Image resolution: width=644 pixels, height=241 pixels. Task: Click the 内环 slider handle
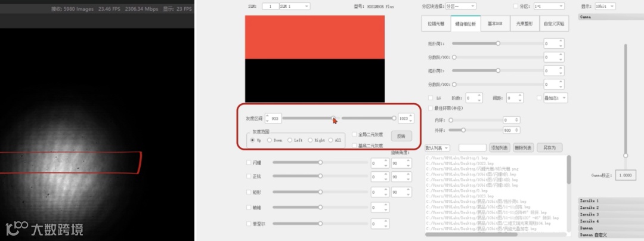451,120
